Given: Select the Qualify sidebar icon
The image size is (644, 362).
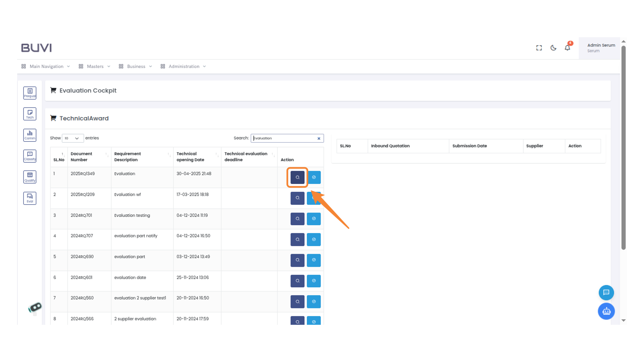Looking at the screenshot, I should 30,177.
